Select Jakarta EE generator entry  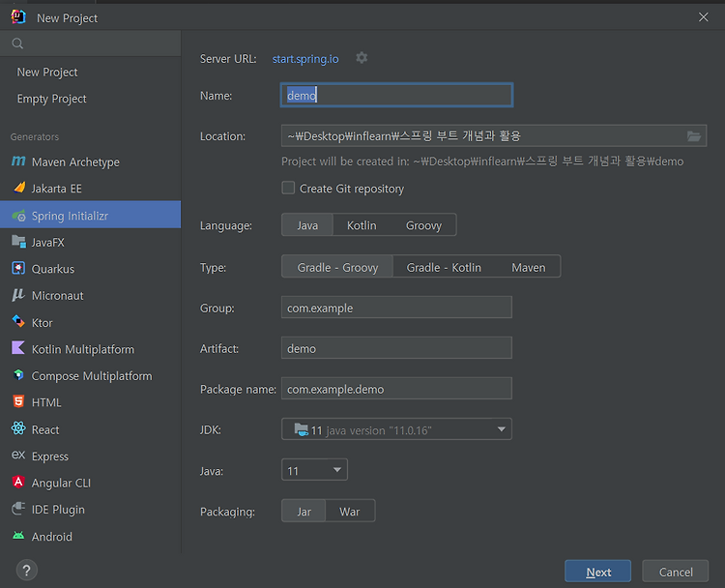90,189
